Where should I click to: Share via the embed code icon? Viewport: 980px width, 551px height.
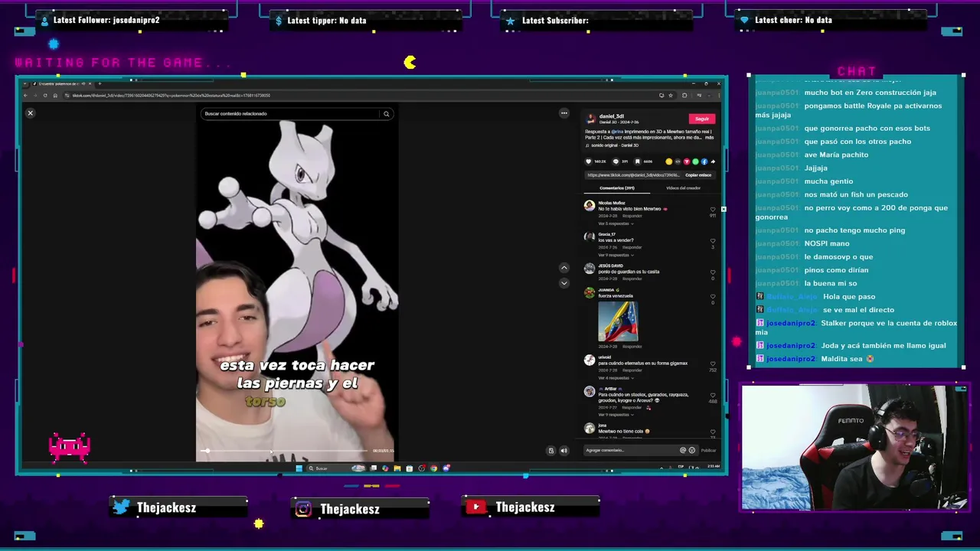coord(678,161)
